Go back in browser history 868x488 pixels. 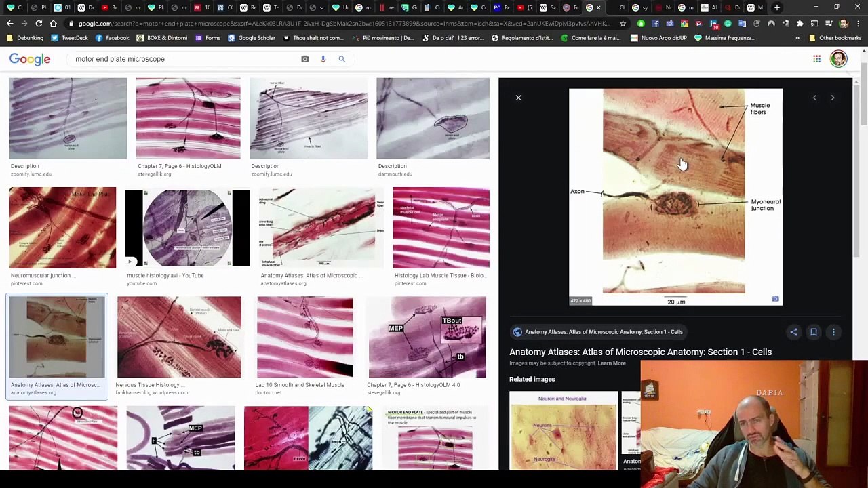point(9,24)
